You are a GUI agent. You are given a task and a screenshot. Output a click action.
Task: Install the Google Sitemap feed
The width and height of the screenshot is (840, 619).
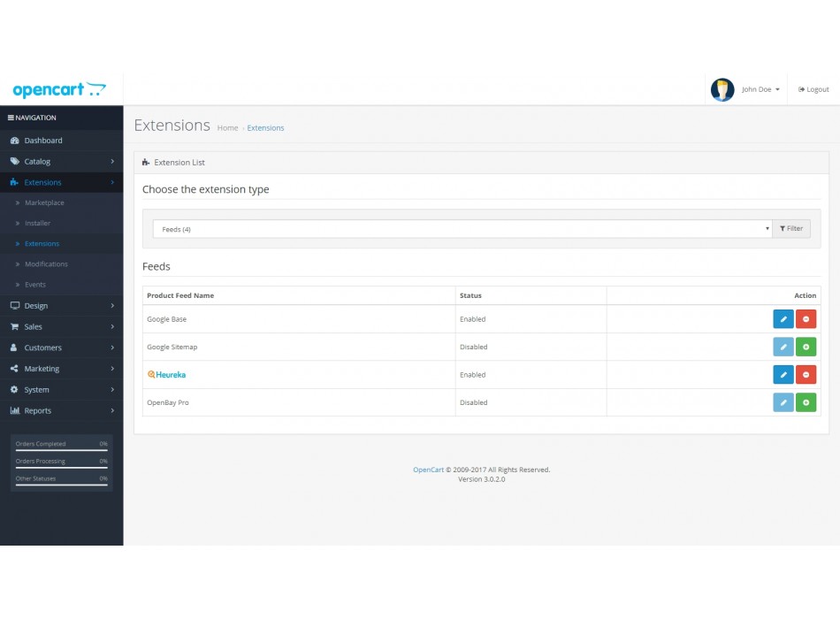[x=806, y=347]
